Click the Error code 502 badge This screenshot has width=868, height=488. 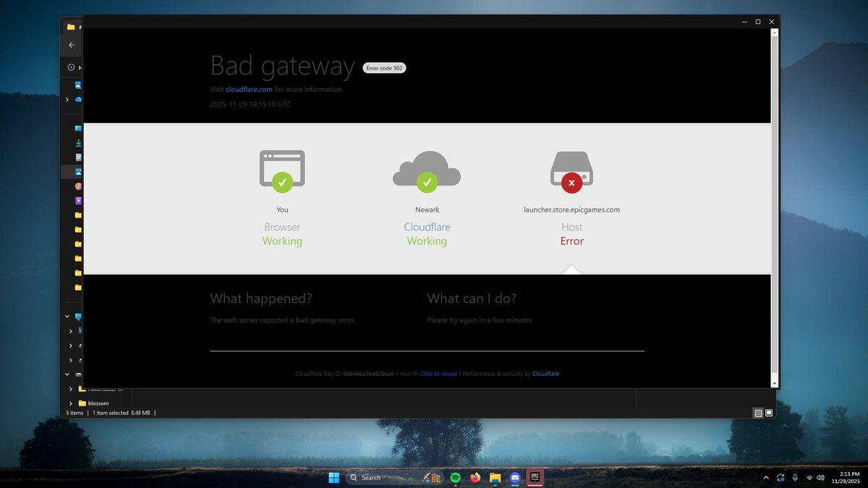click(x=384, y=68)
